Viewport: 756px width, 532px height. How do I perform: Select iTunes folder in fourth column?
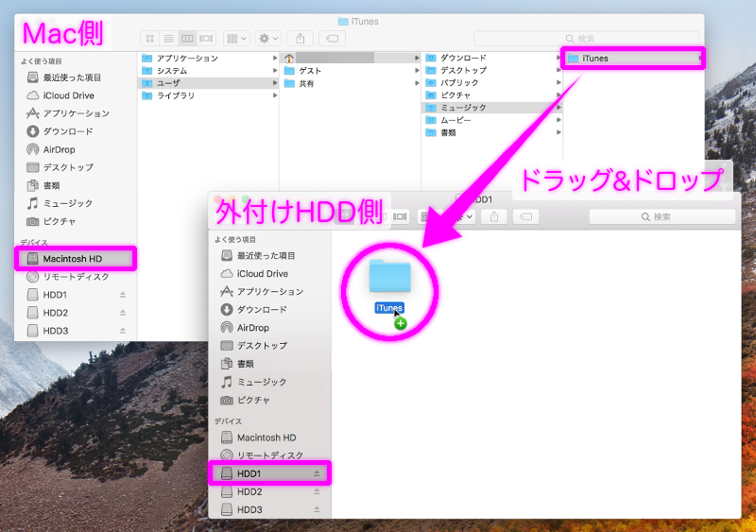tap(633, 59)
